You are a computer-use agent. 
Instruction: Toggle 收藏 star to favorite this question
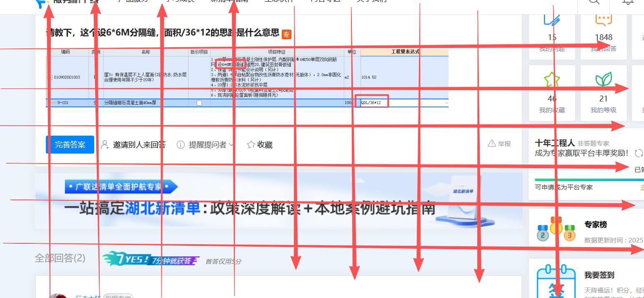click(251, 144)
